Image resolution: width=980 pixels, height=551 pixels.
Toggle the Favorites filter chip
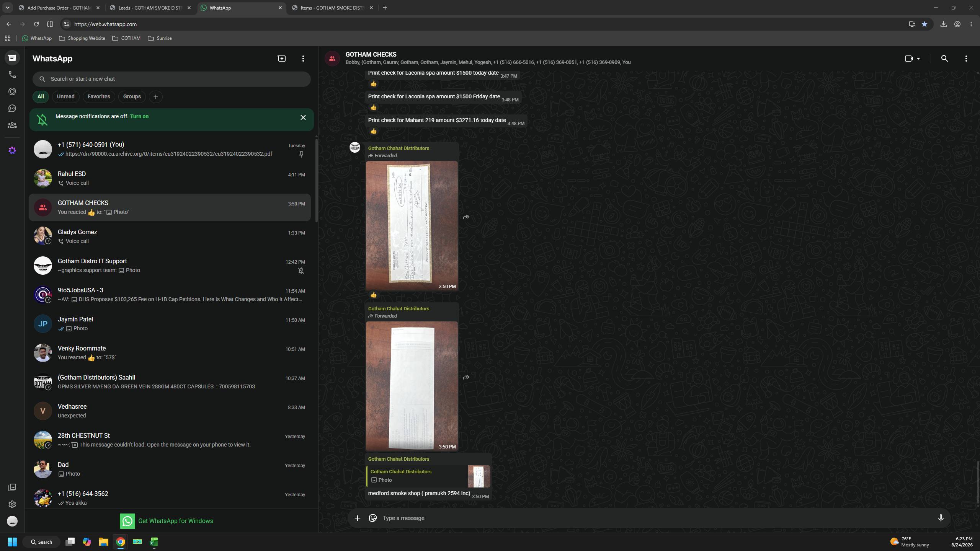(99, 96)
